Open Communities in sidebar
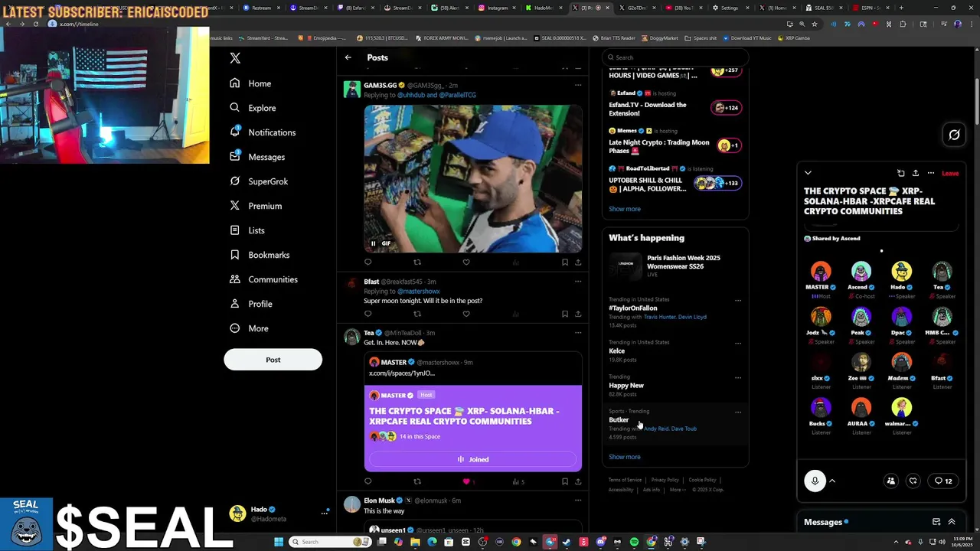The width and height of the screenshot is (980, 551). tap(263, 279)
